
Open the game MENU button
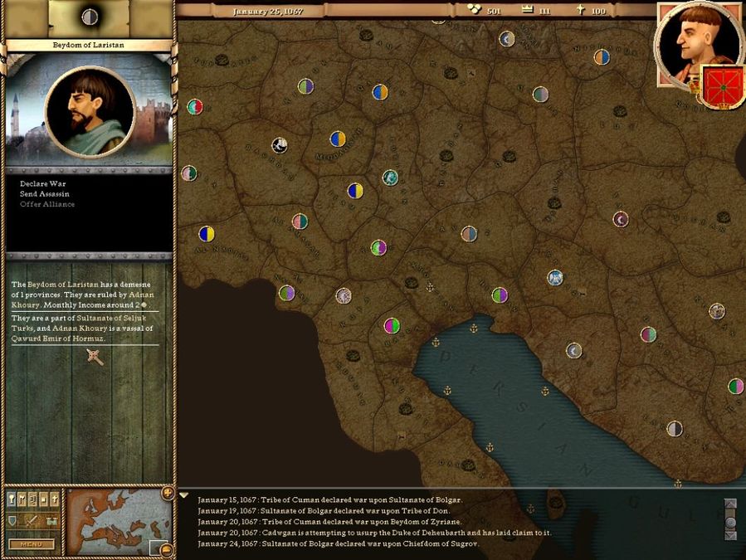32,544
